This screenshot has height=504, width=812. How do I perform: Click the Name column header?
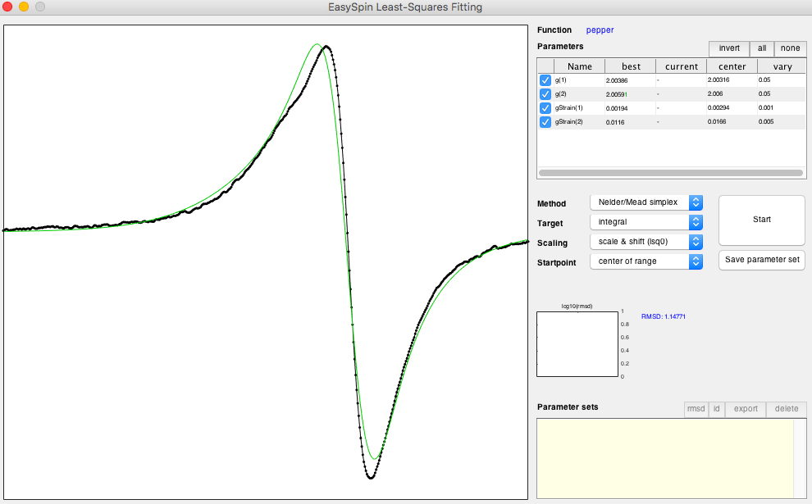click(580, 66)
